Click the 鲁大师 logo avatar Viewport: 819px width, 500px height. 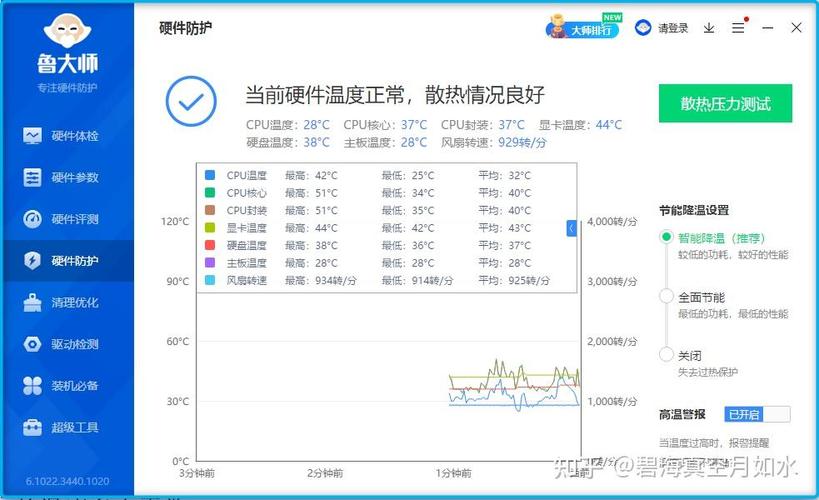tap(66, 34)
